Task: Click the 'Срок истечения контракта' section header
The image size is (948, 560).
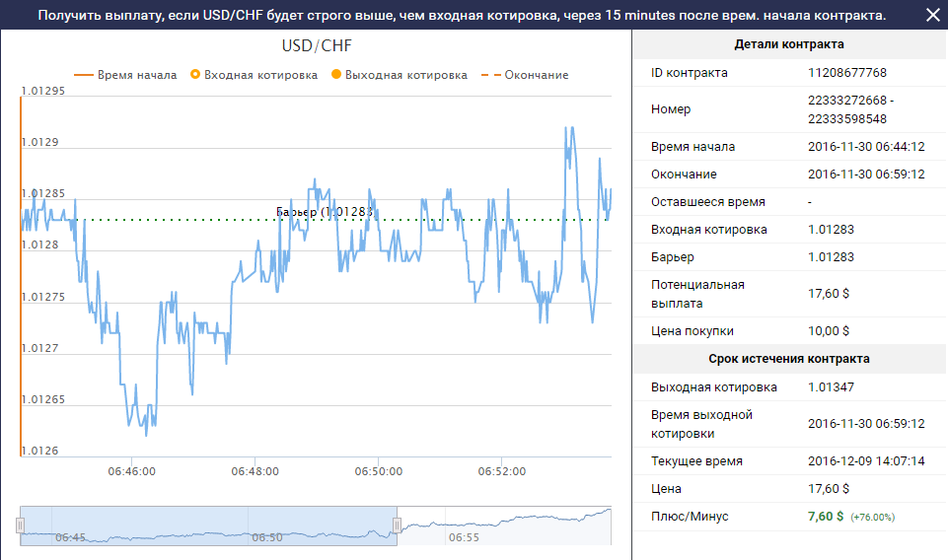Action: (789, 359)
